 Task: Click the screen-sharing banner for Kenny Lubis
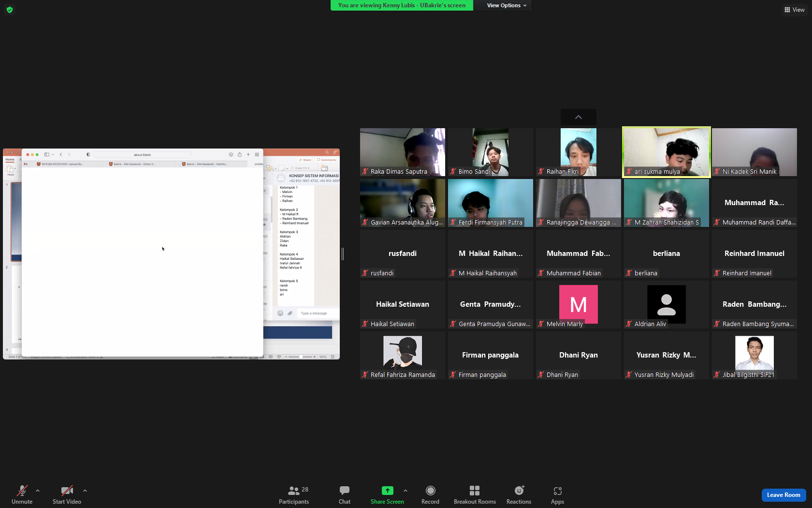click(402, 5)
